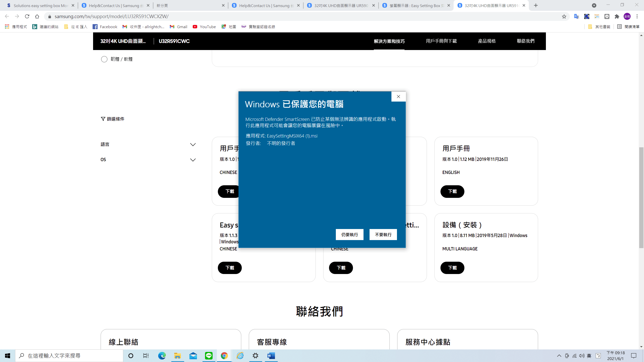Download the CHINESE 用戶手冊

228,192
